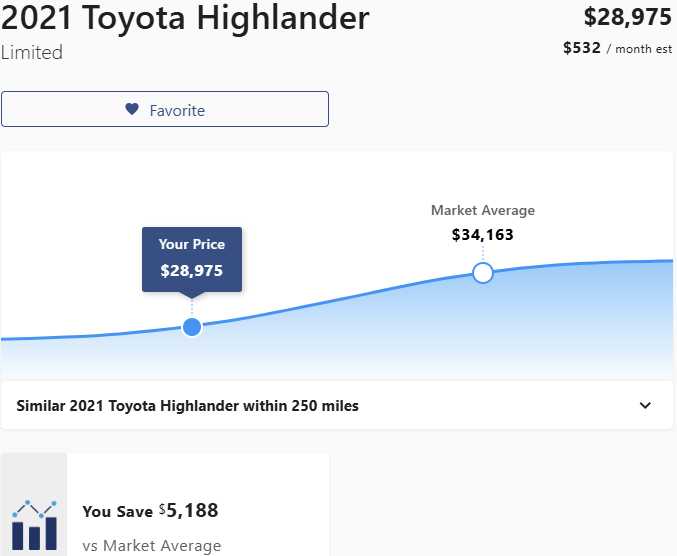This screenshot has width=677, height=556.
Task: Click the vs Market Average caption
Action: (152, 546)
